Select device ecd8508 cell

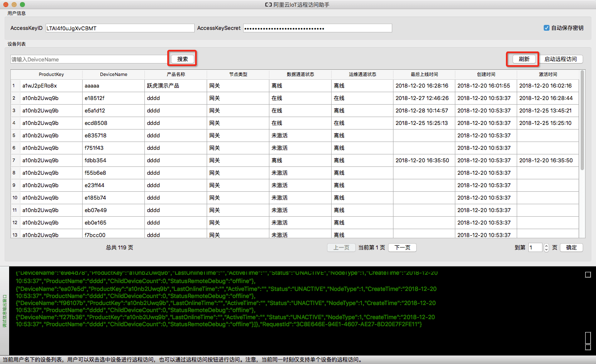tap(114, 123)
